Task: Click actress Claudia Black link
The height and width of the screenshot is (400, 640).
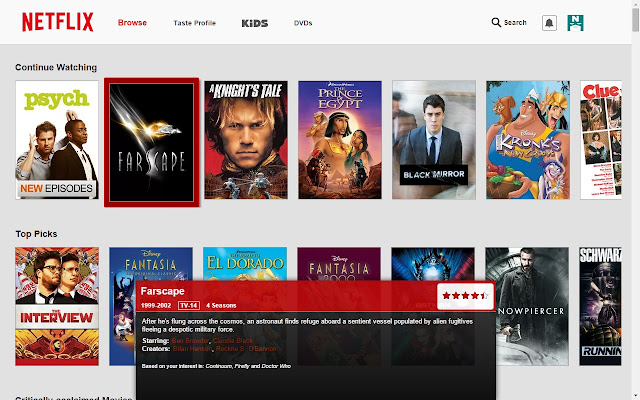Action: [233, 341]
